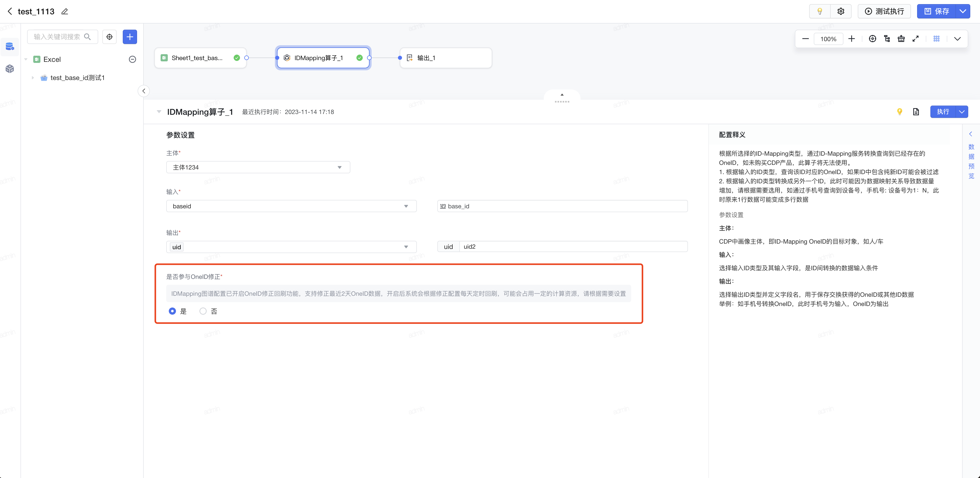The image size is (980, 478).
Task: Collapse the left panel with the chevron handle
Action: 144,91
